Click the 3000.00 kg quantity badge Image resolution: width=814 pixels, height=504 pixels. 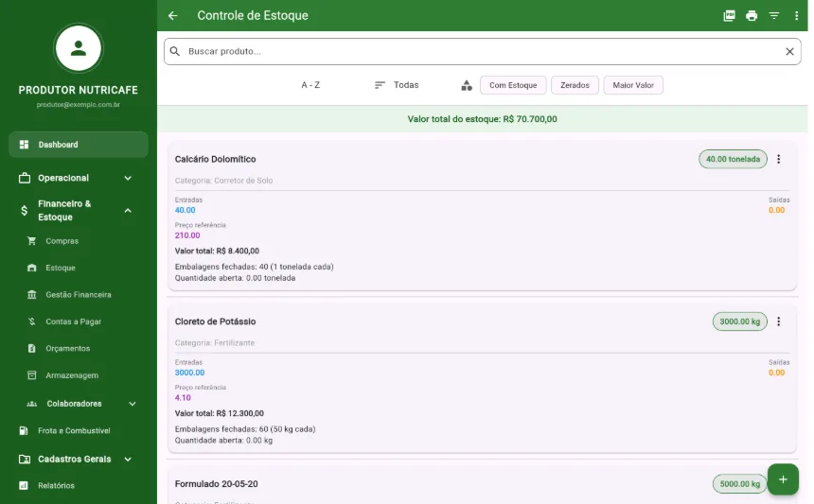coord(740,322)
